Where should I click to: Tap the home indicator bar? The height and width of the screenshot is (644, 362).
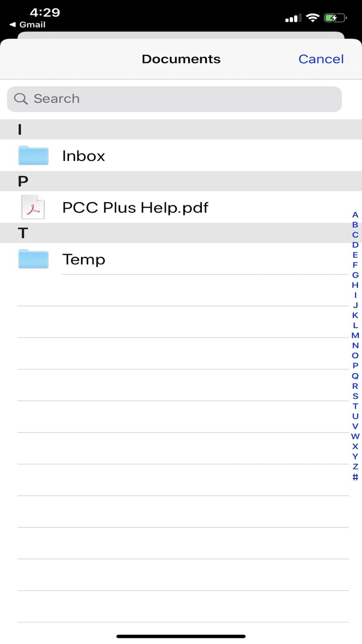click(181, 636)
